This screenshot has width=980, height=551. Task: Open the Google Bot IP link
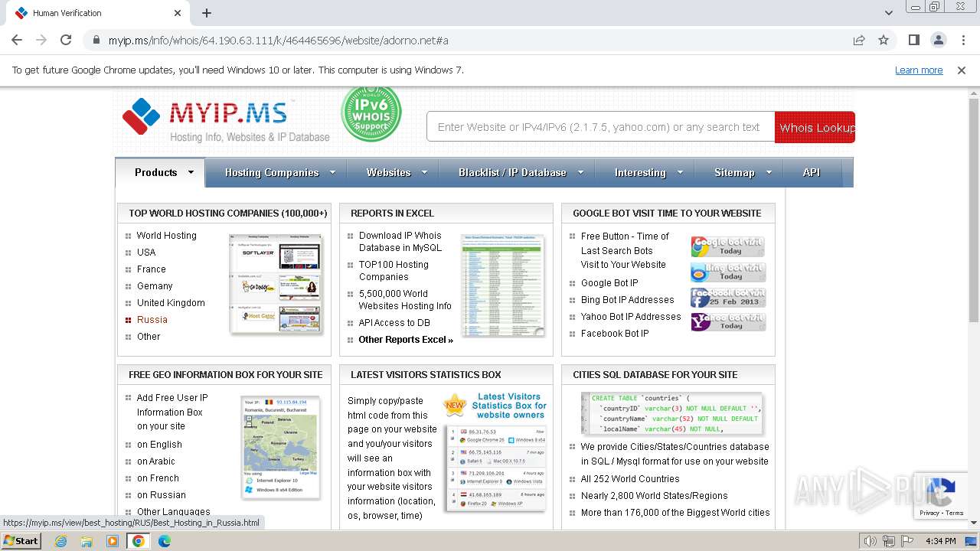click(x=609, y=283)
